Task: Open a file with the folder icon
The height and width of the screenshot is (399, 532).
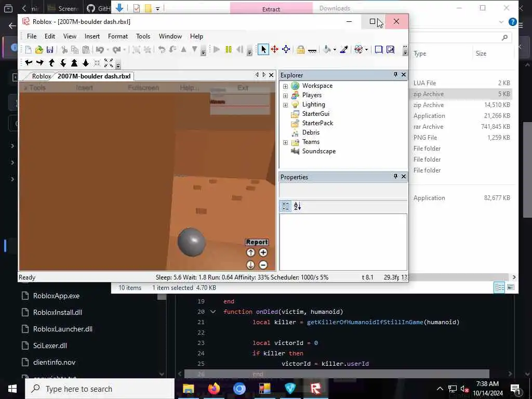Action: point(39,50)
